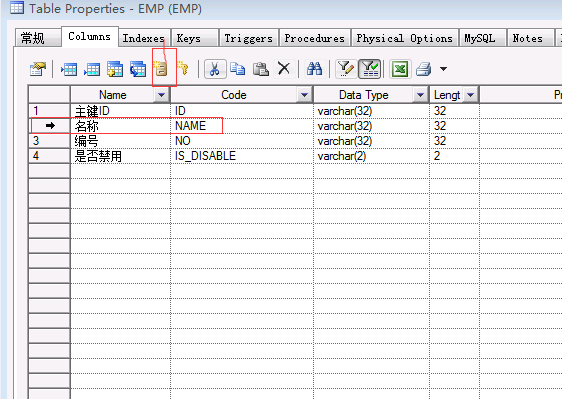
Task: Select the current row arrow header
Action: coord(49,125)
